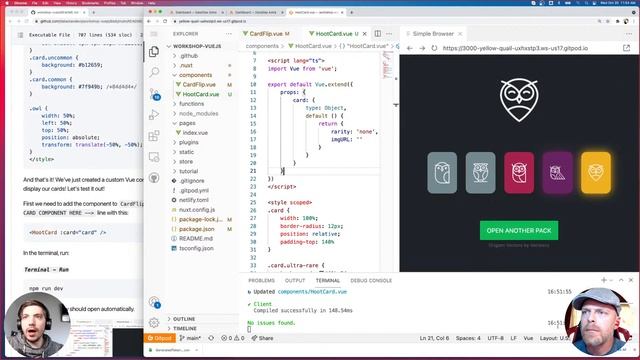This screenshot has height=360, width=640.
Task: Switch to the OUTPUT panel tab
Action: coord(295,280)
